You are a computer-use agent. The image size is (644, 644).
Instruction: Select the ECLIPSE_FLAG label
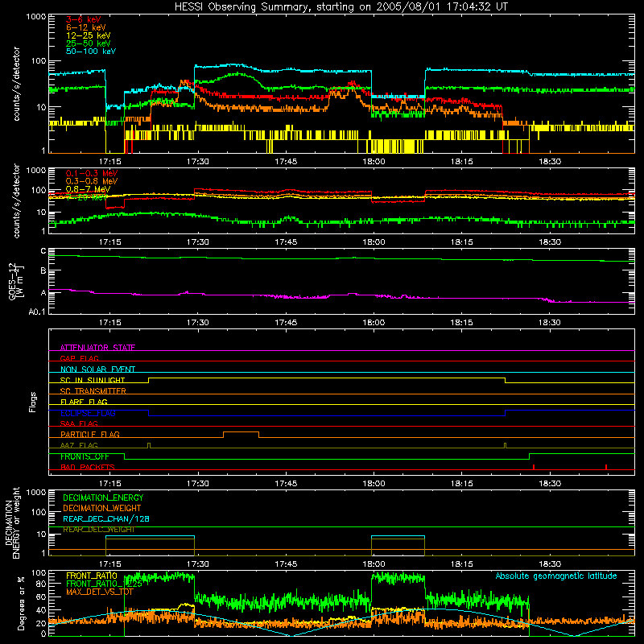point(88,413)
